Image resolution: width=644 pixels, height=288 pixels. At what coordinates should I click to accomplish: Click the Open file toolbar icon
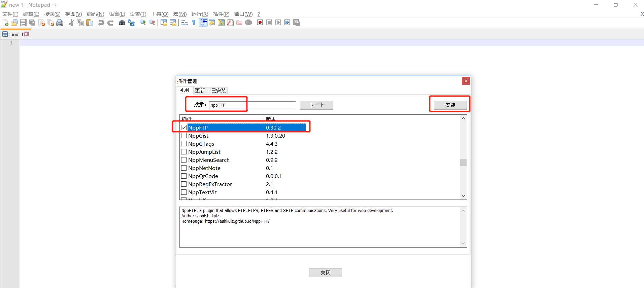point(14,23)
